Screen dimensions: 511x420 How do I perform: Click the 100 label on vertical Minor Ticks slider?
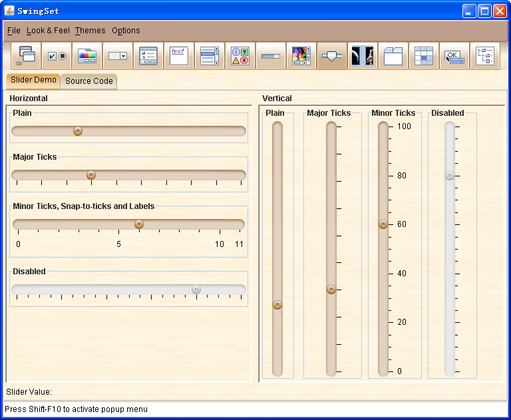pyautogui.click(x=404, y=126)
